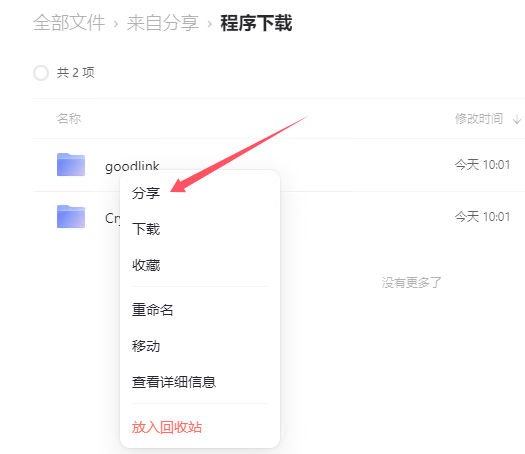Select 重命名 in the context menu
Image resolution: width=525 pixels, height=454 pixels.
coord(152,310)
